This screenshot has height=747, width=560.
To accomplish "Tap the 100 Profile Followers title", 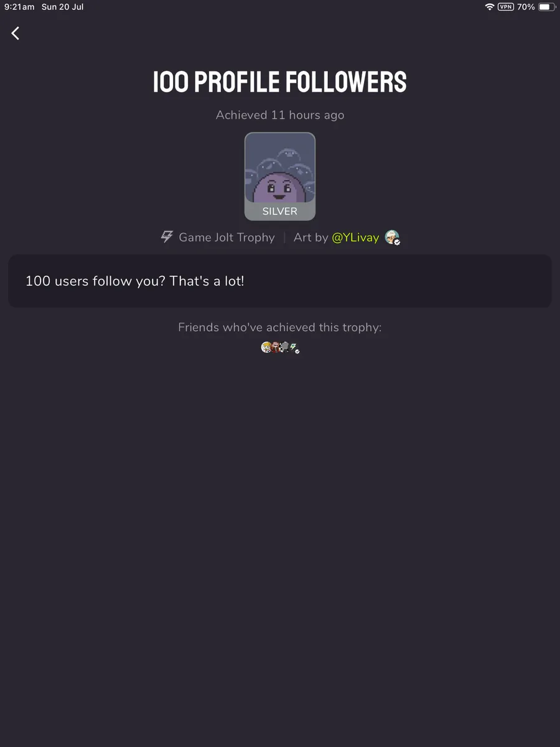I will (280, 82).
